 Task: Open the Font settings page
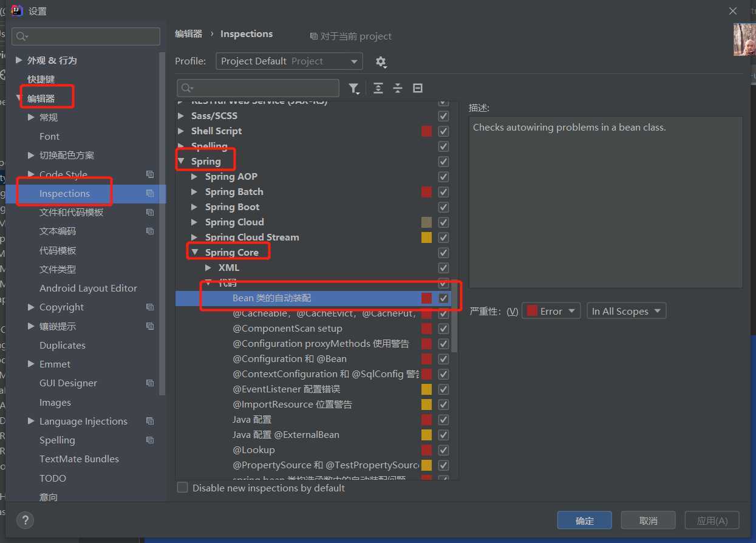click(x=49, y=137)
